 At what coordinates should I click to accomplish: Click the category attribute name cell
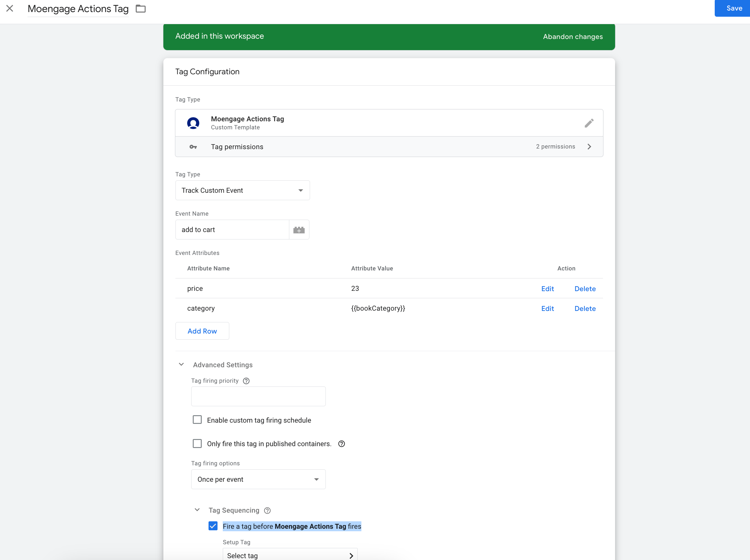pos(201,308)
